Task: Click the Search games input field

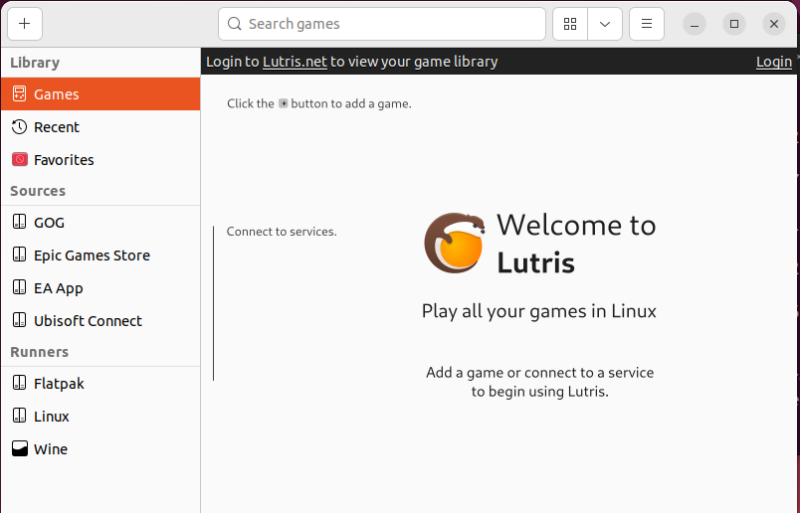Action: [x=382, y=24]
